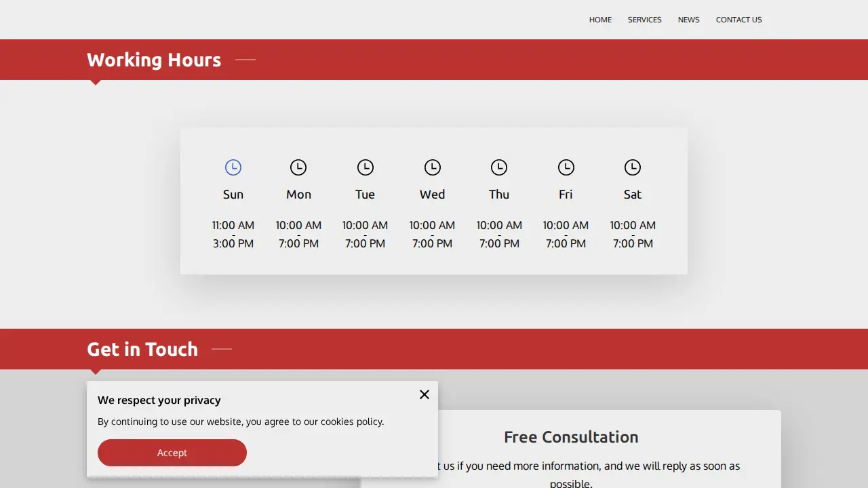Click the Friday clock icon
Viewport: 868px width, 488px height.
coord(566,167)
